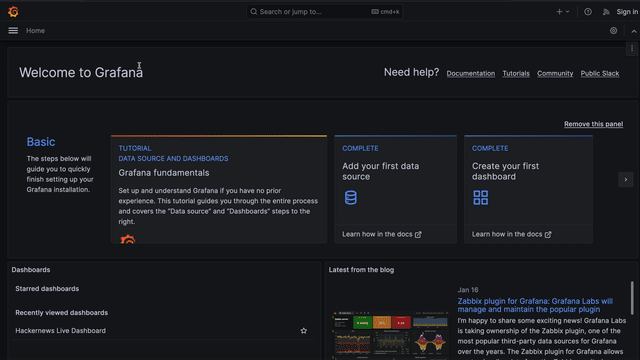This screenshot has width=640, height=360.
Task: Open the welcome panel's three-dot menu
Action: [x=632, y=49]
